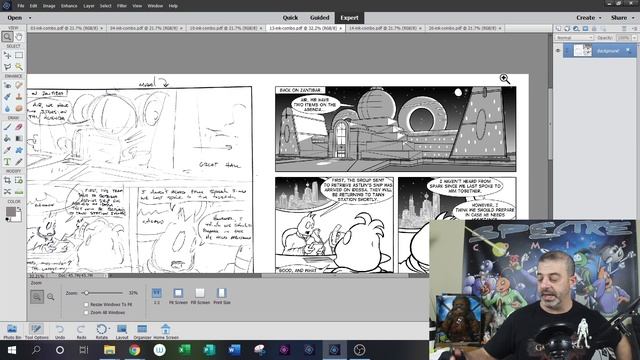This screenshot has height=360, width=640.
Task: Select the Red Eye Removal tool
Action: point(7,85)
